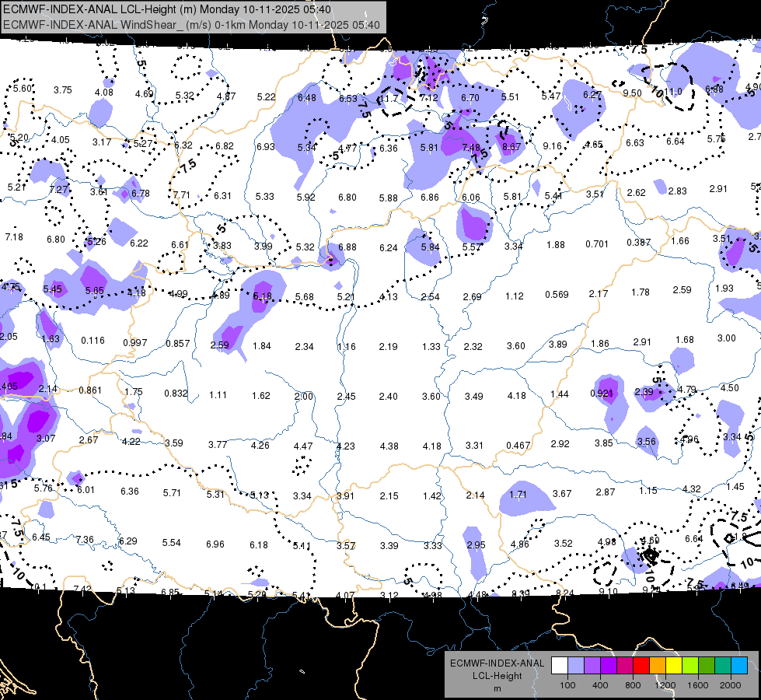Click the orange swatch in the legend
Image resolution: width=761 pixels, height=700 pixels.
click(658, 666)
